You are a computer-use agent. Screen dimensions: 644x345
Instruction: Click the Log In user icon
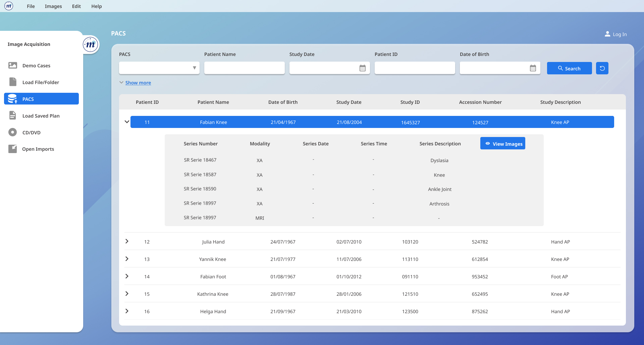point(607,34)
